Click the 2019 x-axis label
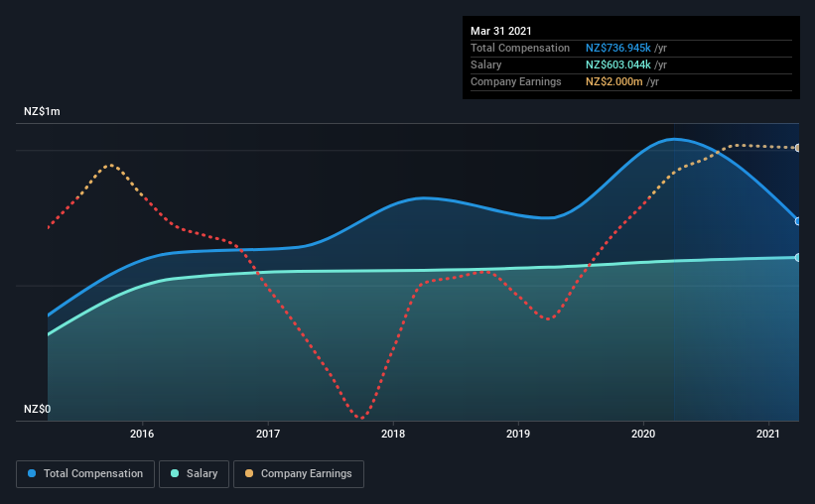 click(x=518, y=434)
